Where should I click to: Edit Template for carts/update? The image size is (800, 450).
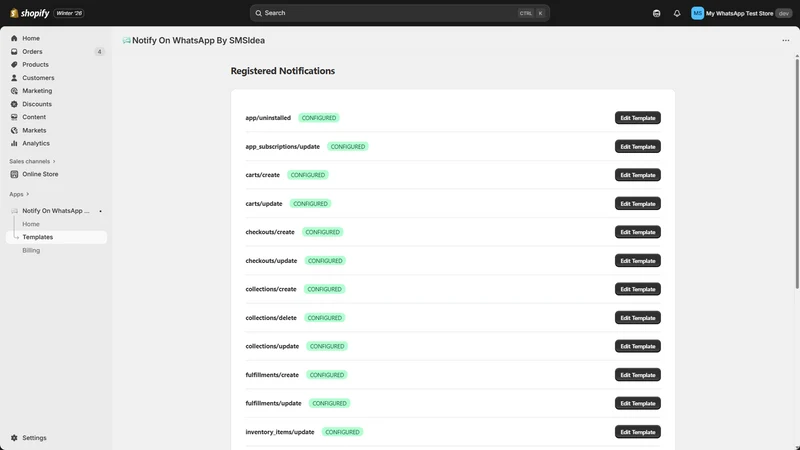pyautogui.click(x=637, y=204)
